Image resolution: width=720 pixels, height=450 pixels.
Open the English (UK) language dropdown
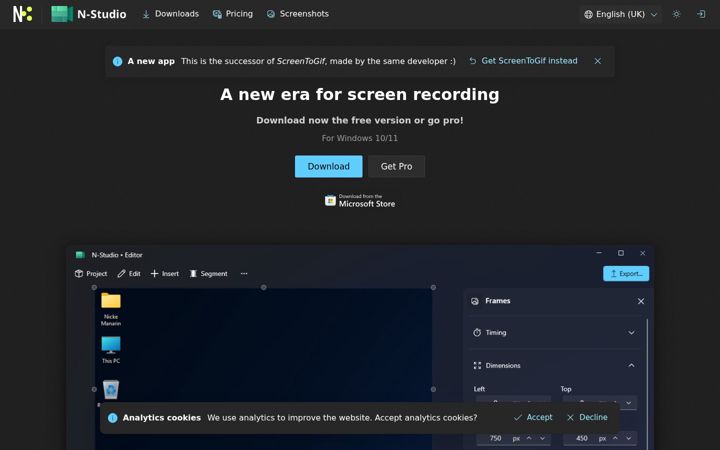(621, 14)
